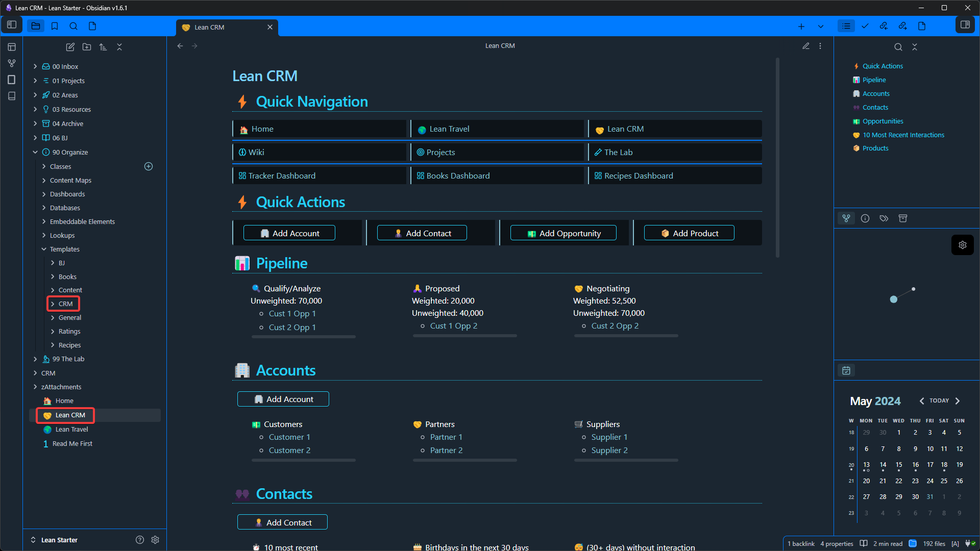
Task: Collapse all folders in file explorer
Action: pyautogui.click(x=119, y=47)
